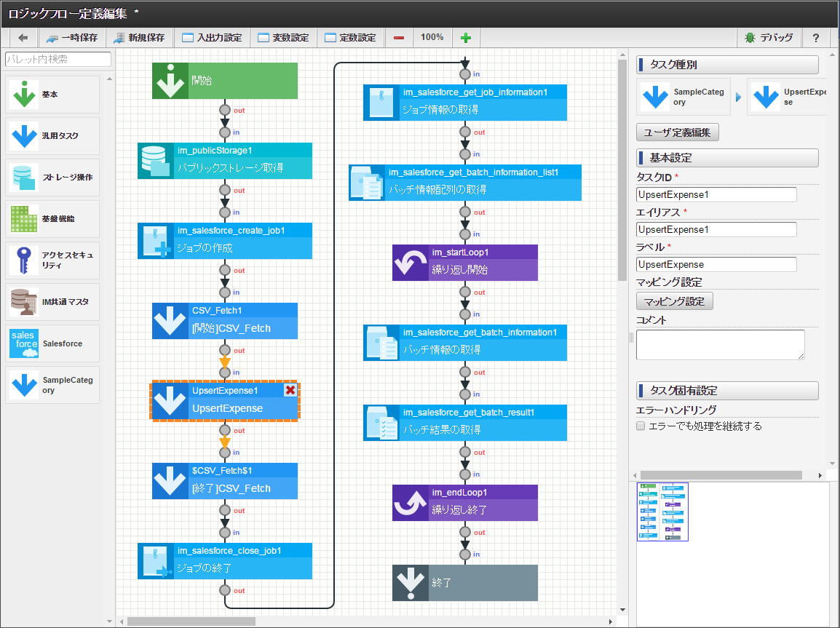Open the マッピング設定 mapping button
Image resolution: width=840 pixels, height=628 pixels.
pyautogui.click(x=675, y=301)
